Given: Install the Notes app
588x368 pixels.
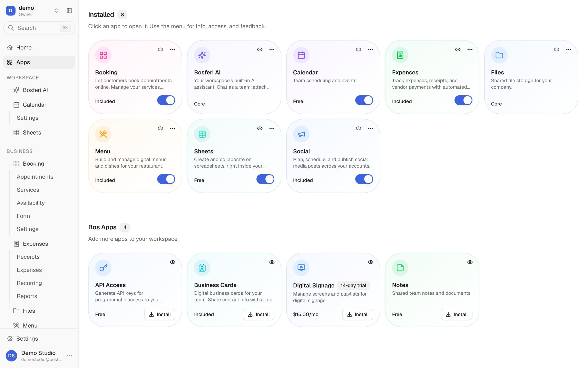Looking at the screenshot, I should click(x=457, y=314).
